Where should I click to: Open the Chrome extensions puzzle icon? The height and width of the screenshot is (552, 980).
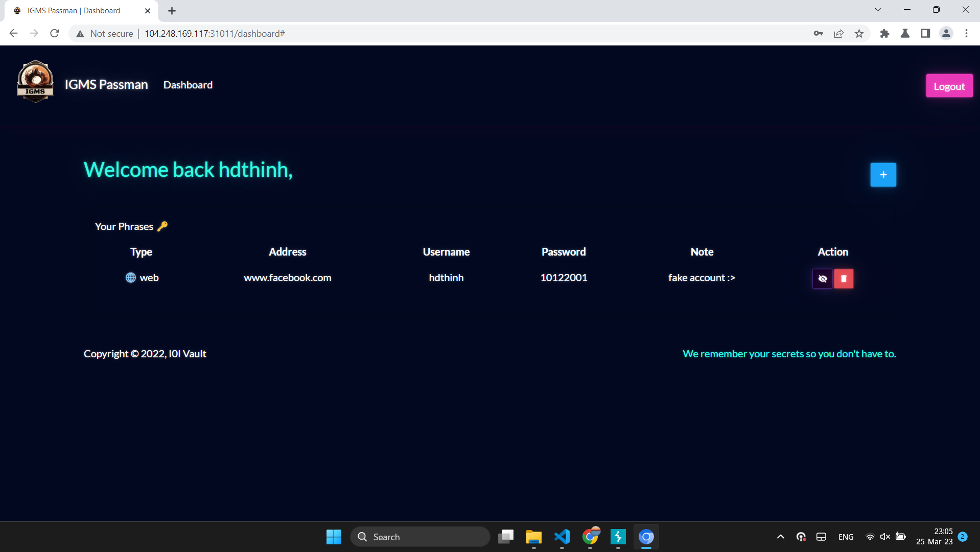(x=885, y=33)
